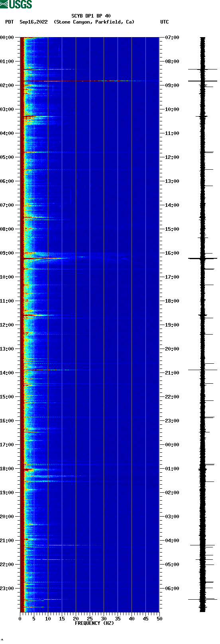Click the UTC "21:00" time label

pyautogui.click(x=172, y=373)
